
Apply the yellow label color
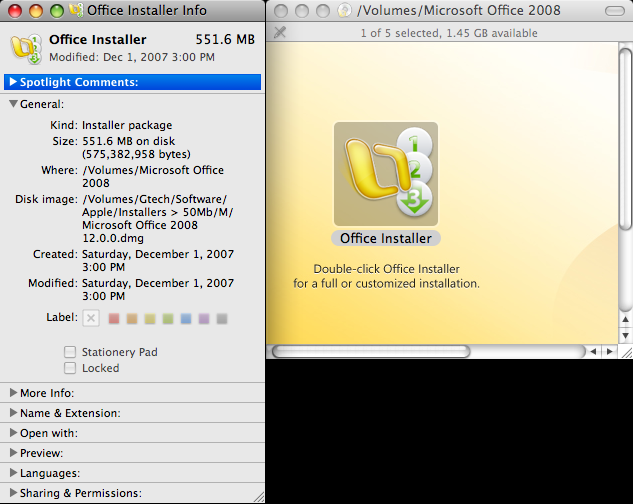(150, 319)
